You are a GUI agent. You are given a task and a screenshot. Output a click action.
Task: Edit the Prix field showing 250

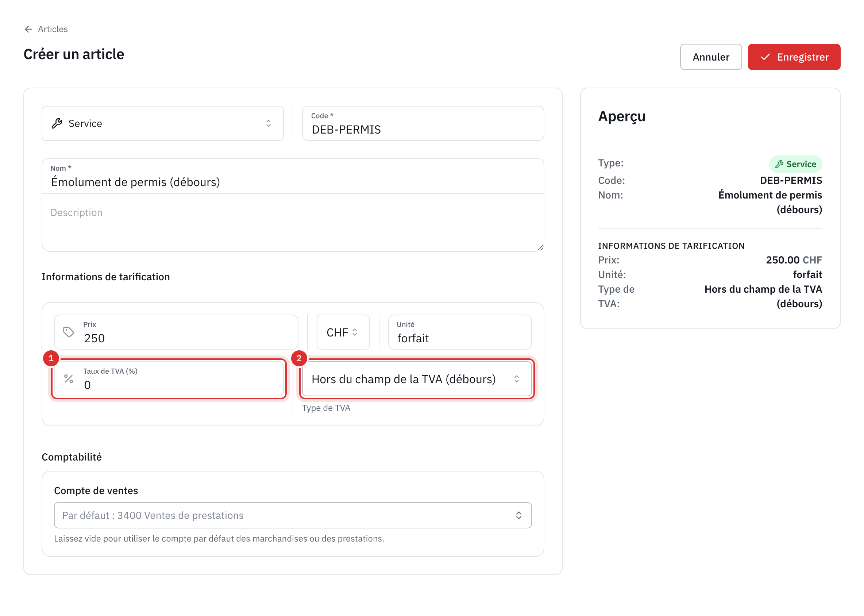click(176, 332)
